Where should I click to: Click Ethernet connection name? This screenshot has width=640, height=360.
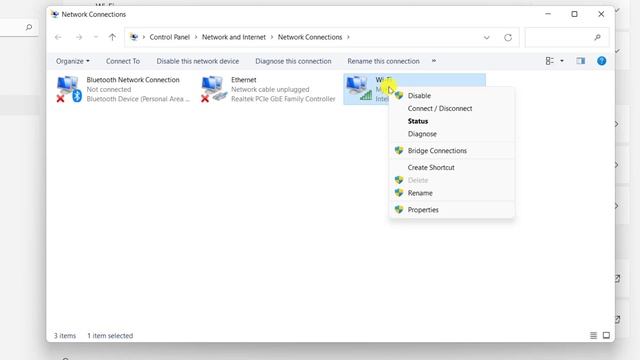(244, 80)
